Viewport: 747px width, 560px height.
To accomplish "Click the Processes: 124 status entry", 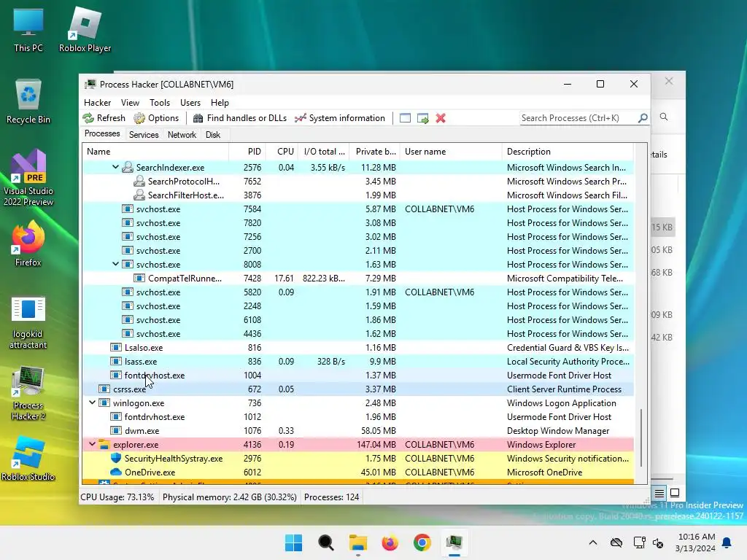I will point(332,497).
